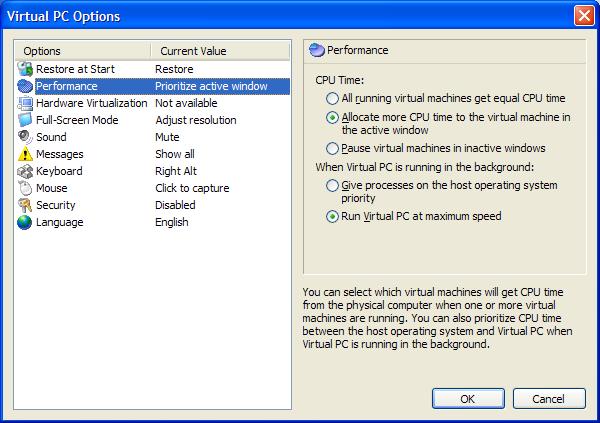Close the Virtual PC Options dialog
600x423 pixels.
(584, 16)
